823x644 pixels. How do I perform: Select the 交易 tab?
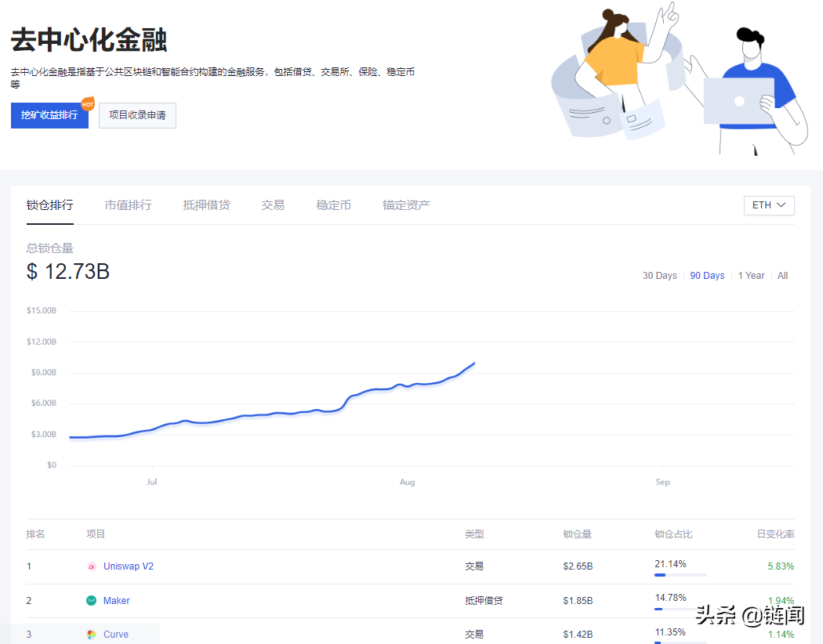273,205
